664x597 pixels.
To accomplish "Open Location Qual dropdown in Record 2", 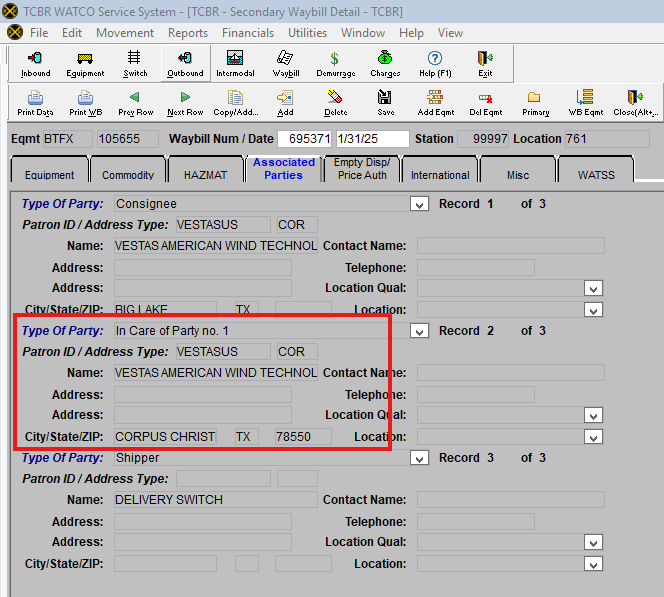I will [593, 416].
